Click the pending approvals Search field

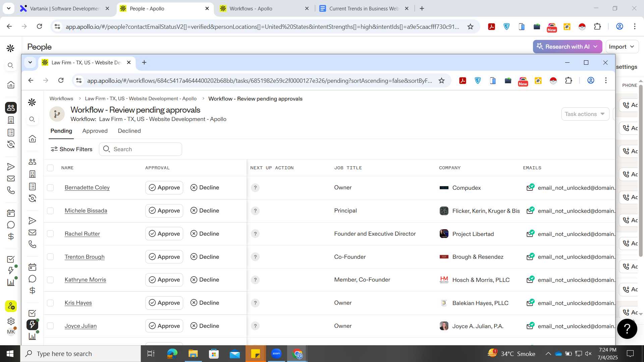pyautogui.click(x=141, y=149)
